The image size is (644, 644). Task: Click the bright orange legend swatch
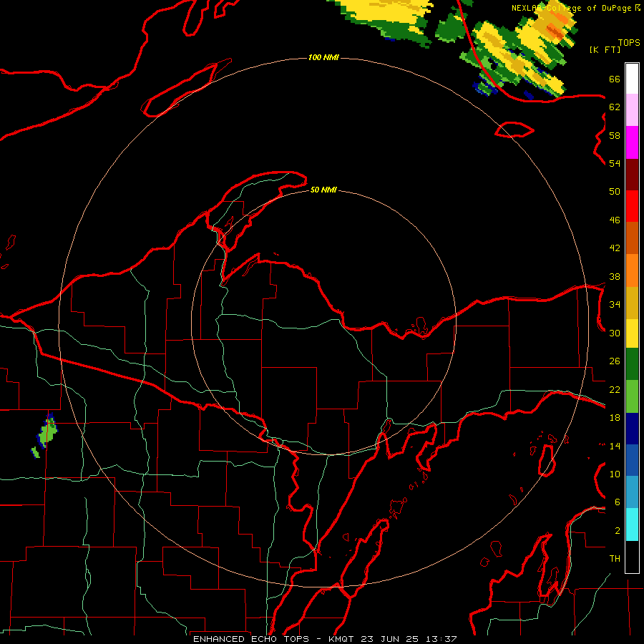tap(632, 270)
